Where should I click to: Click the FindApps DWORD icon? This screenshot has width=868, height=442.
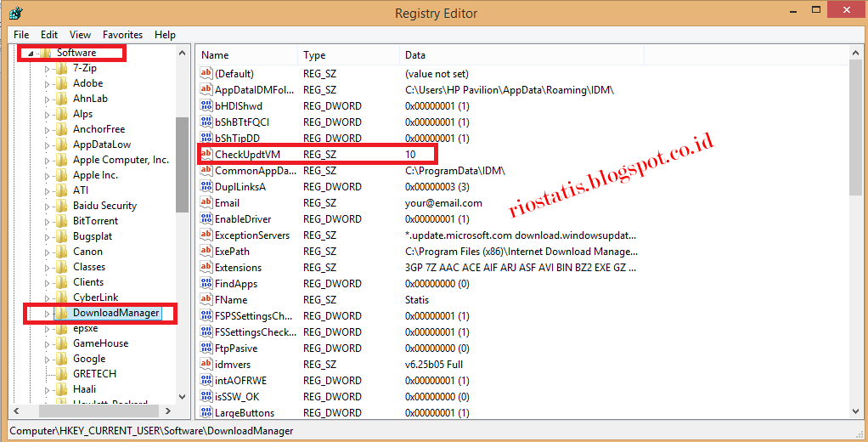(x=206, y=284)
